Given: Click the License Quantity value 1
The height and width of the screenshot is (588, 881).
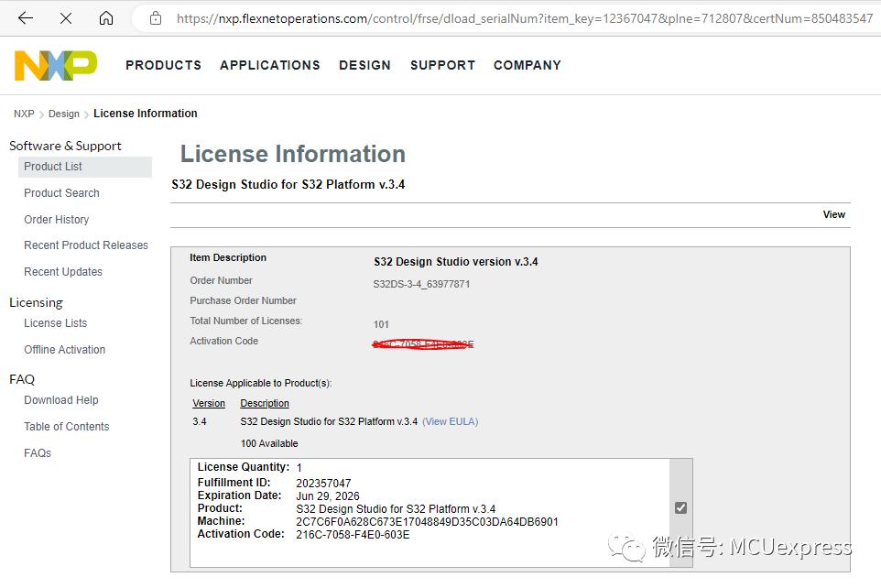Looking at the screenshot, I should coord(299,468).
